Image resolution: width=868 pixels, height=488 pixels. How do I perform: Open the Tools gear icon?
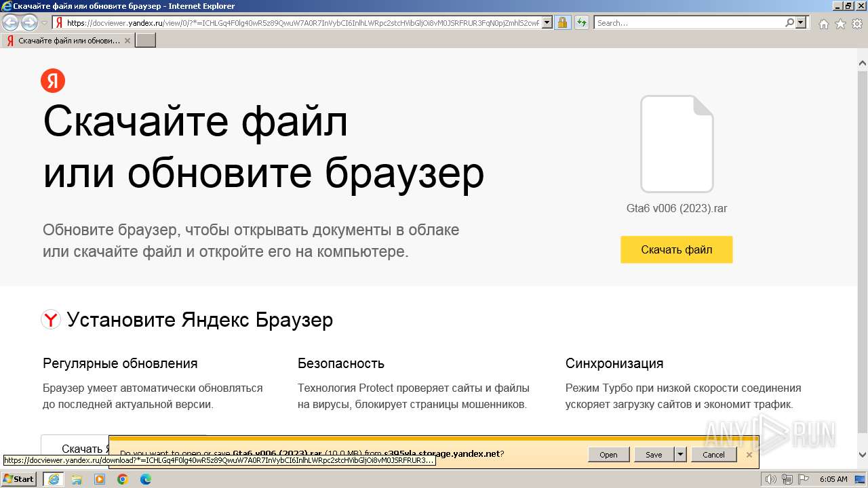tap(857, 24)
